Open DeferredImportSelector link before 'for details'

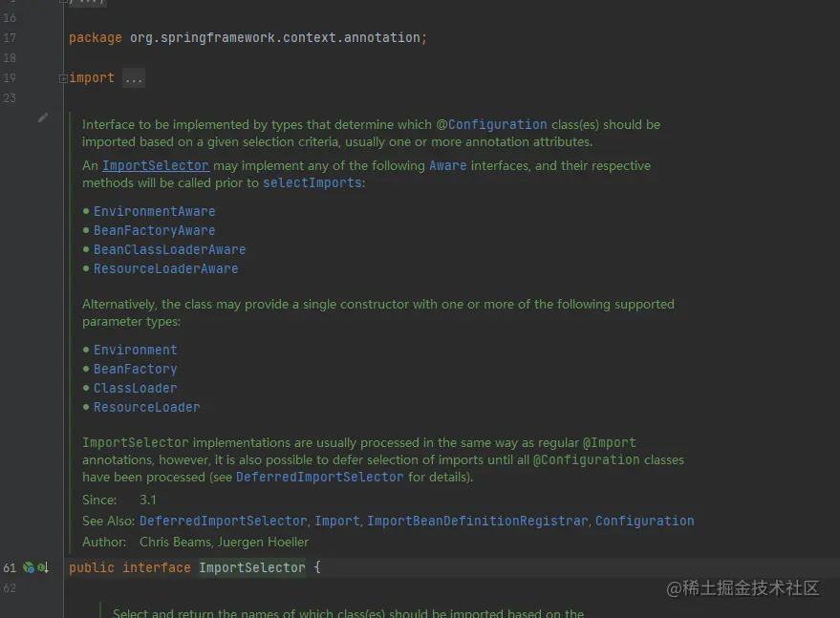pos(320,477)
